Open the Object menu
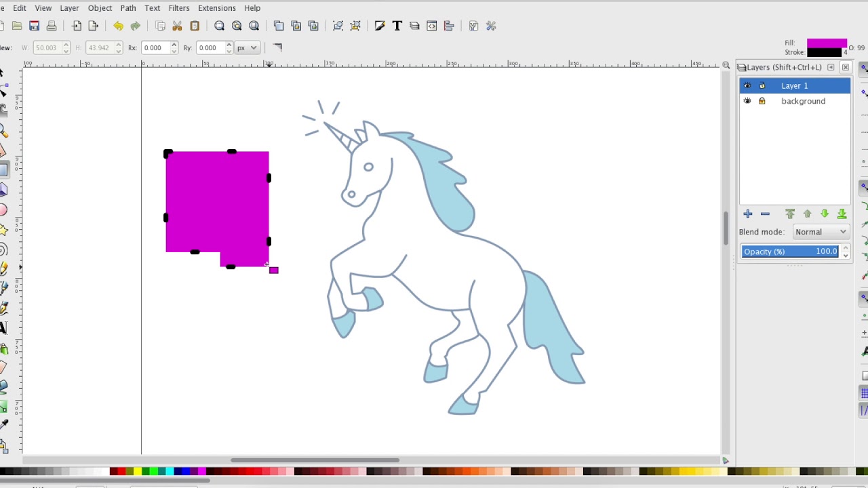This screenshot has height=488, width=868. pos(100,8)
